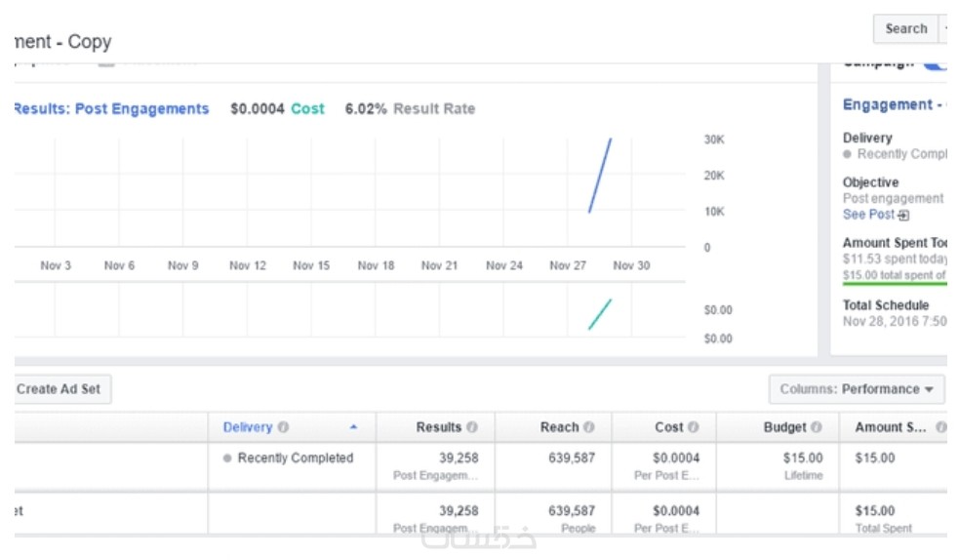Select the Cost metric above the chart
This screenshot has width=959, height=560.
click(307, 109)
